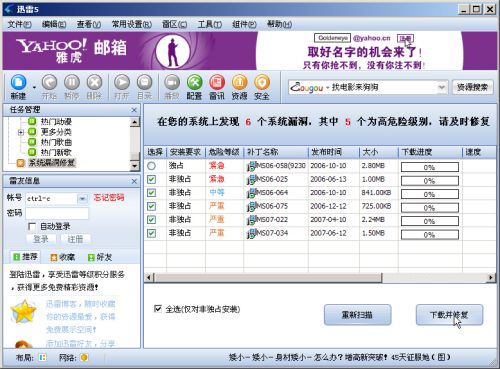This screenshot has height=369, width=500.
Task: Select 热门歌曲 in the task tree
Action: [x=56, y=142]
